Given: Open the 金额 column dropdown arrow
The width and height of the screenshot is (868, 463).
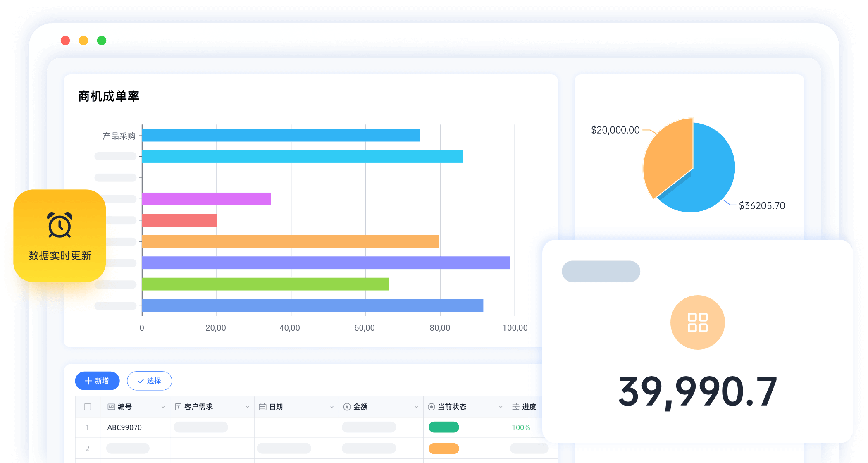Looking at the screenshot, I should click(x=416, y=407).
